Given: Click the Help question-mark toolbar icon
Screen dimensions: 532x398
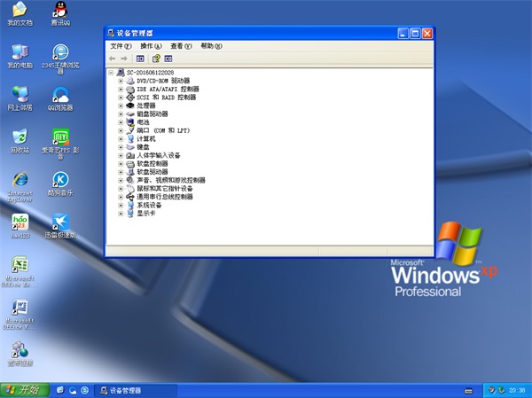Looking at the screenshot, I should click(x=156, y=59).
